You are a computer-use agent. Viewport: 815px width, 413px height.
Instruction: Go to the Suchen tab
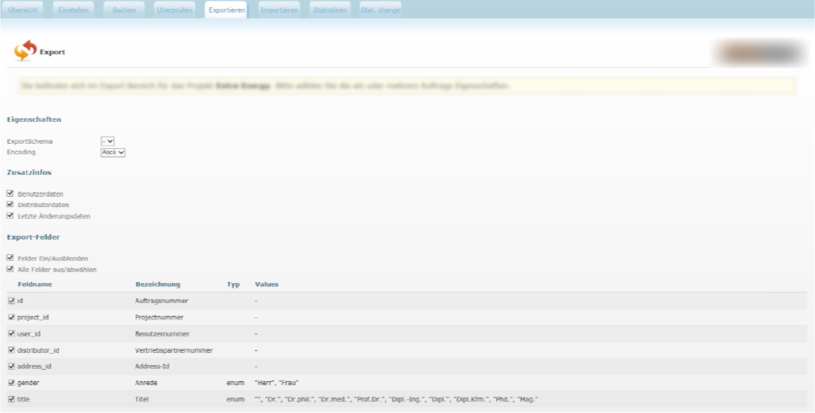coord(125,9)
